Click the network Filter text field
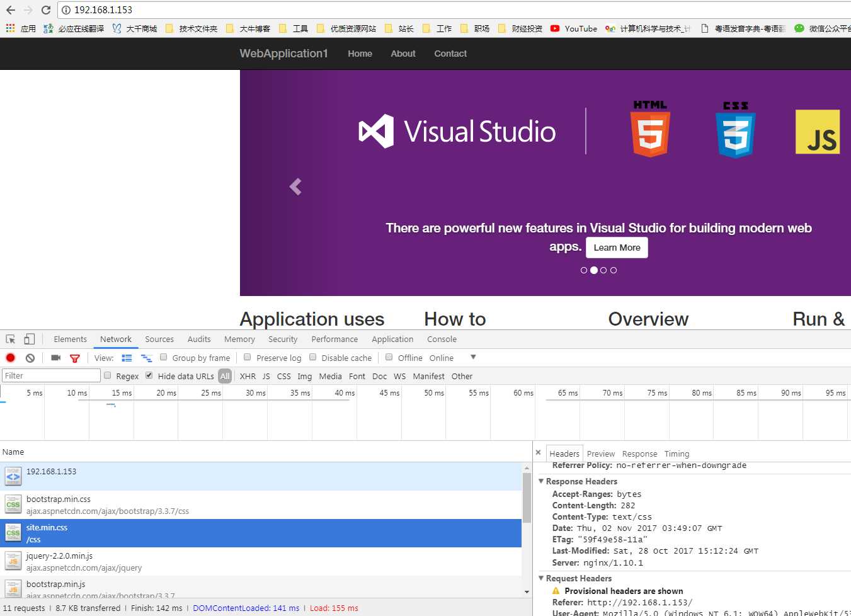Viewport: 851px width, 616px height. tap(51, 376)
